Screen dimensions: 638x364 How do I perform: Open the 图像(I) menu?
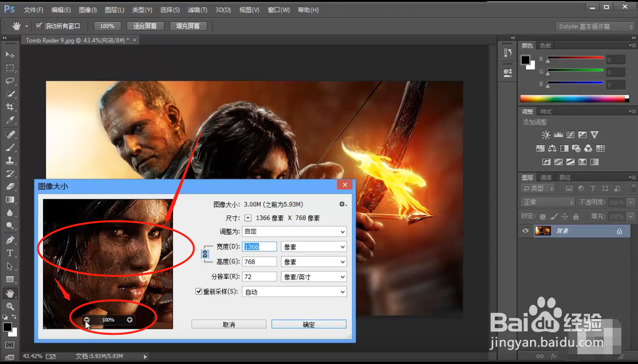pos(88,10)
